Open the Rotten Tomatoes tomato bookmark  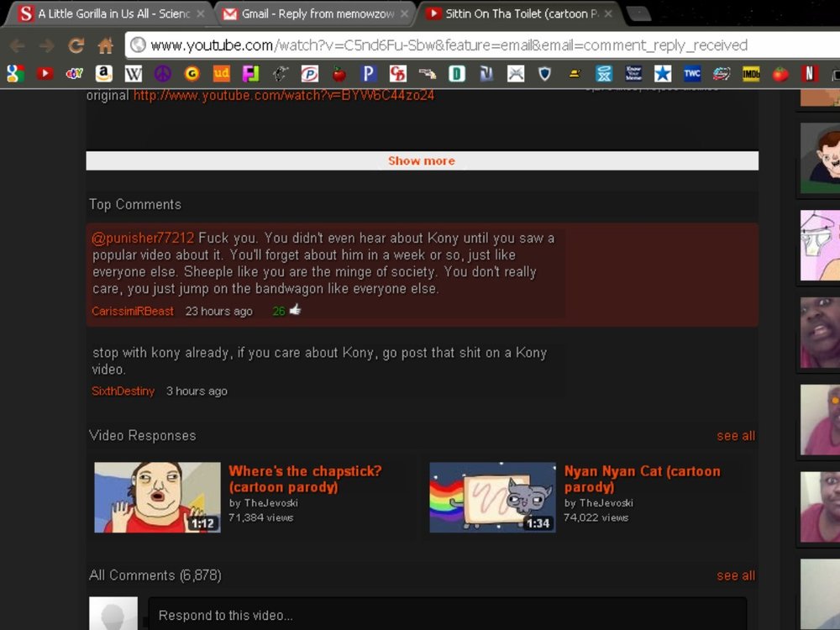(780, 73)
